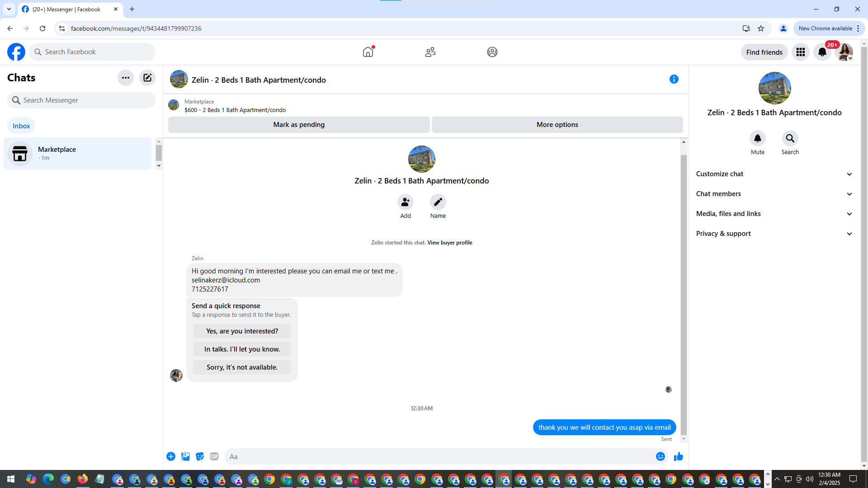Image resolution: width=868 pixels, height=488 pixels.
Task: Reload the page in Chrome
Action: tap(42, 28)
